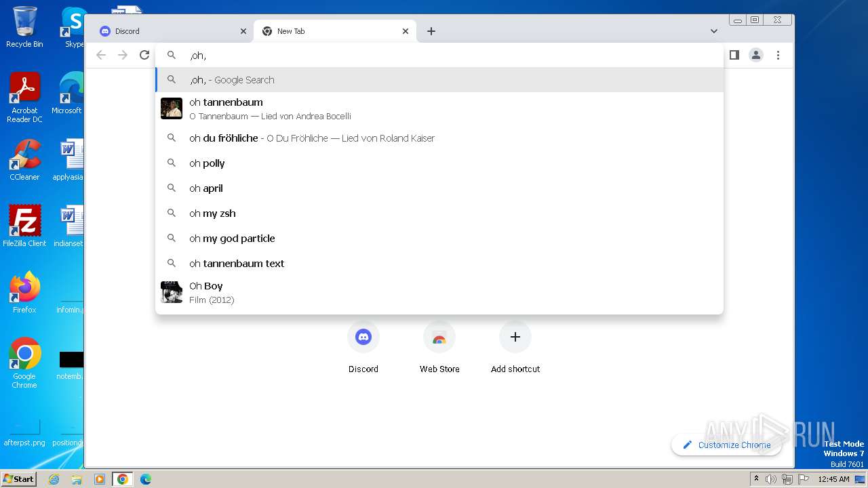This screenshot has height=488, width=868.
Task: Launch Microsoft Edge from taskbar
Action: [146, 479]
